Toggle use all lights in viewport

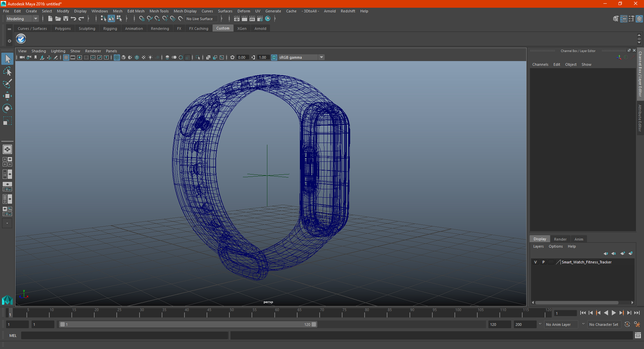150,57
